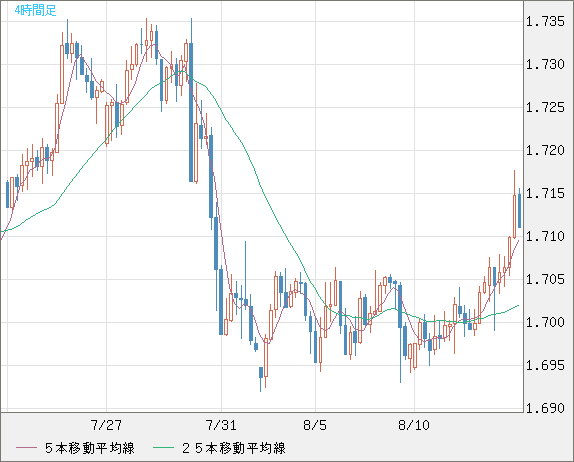Screen dimensions: 574x462
Task: Click the 8/5 date label
Action: coord(315,425)
